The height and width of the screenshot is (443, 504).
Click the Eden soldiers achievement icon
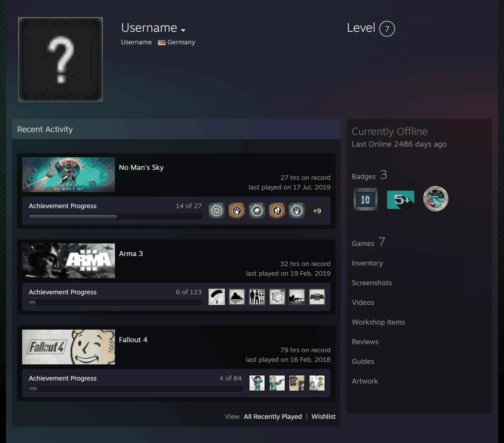257,297
